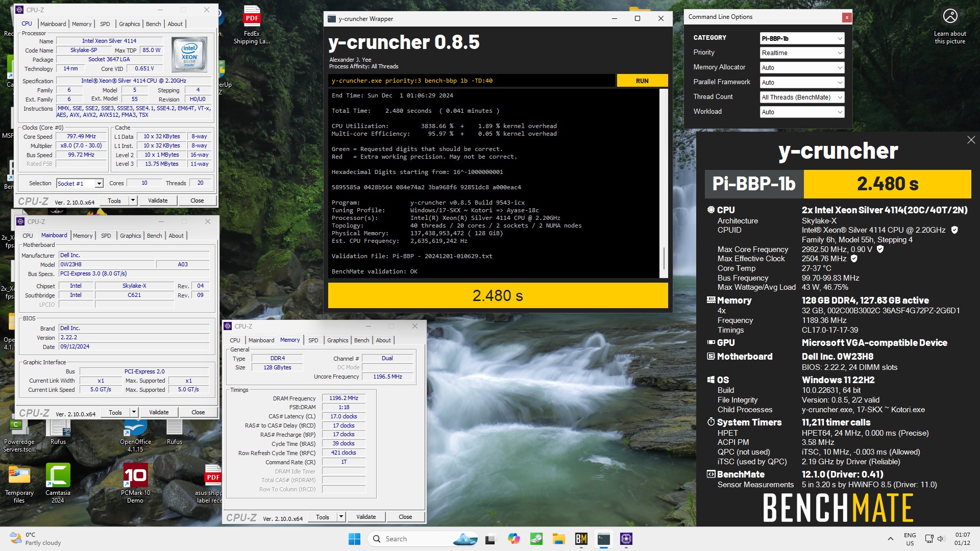980x551 pixels.
Task: Click the Core Speed value 797.49 MHz
Action: tap(81, 137)
